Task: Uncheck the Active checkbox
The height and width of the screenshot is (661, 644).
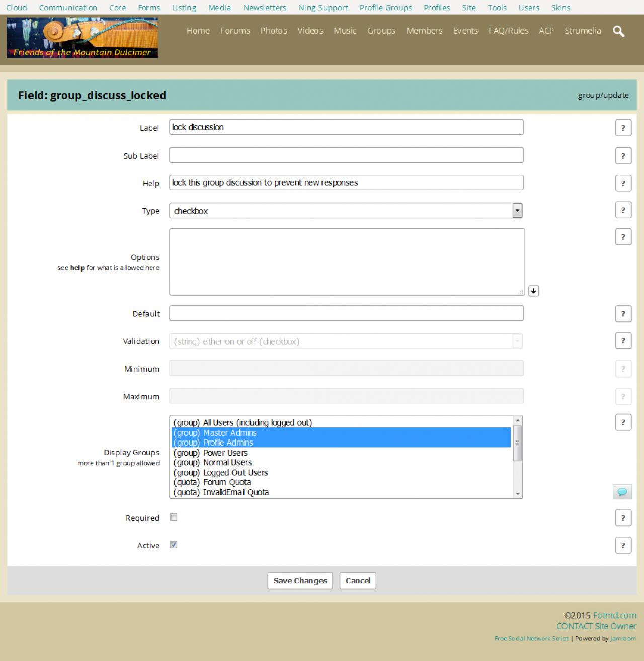Action: (174, 545)
